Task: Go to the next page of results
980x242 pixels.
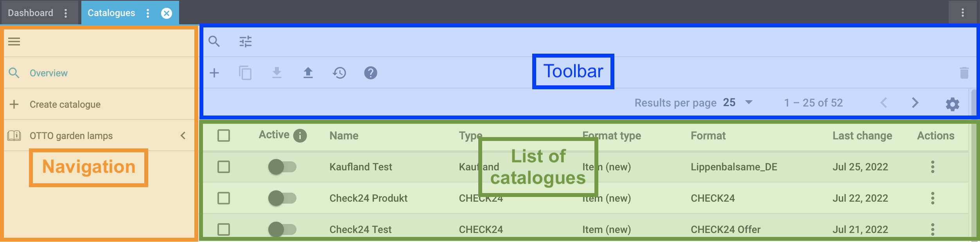Action: pyautogui.click(x=915, y=103)
